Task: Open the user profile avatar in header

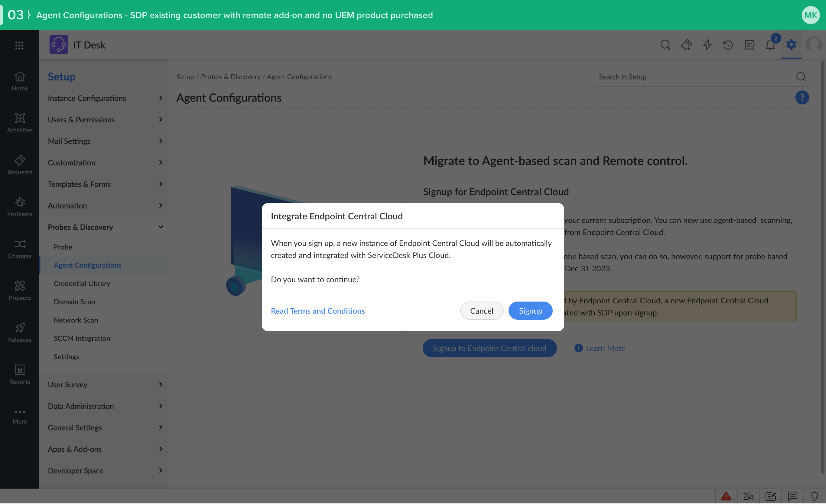Action: (x=814, y=44)
